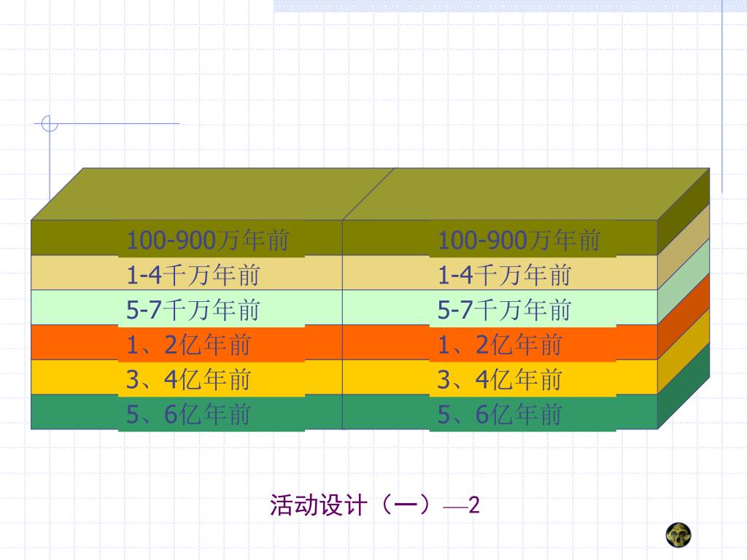The height and width of the screenshot is (560, 747).
Task: Click the right "1-4千万年前" layer
Action: tap(500, 273)
